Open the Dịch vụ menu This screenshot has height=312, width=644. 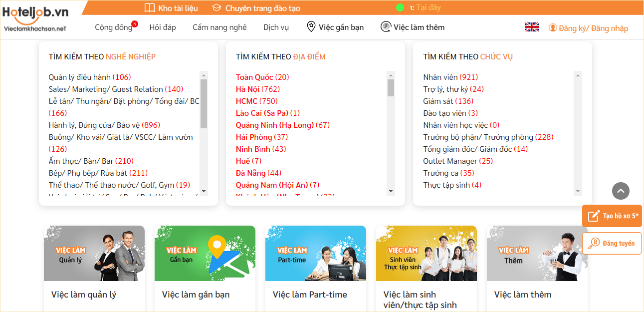click(x=276, y=27)
